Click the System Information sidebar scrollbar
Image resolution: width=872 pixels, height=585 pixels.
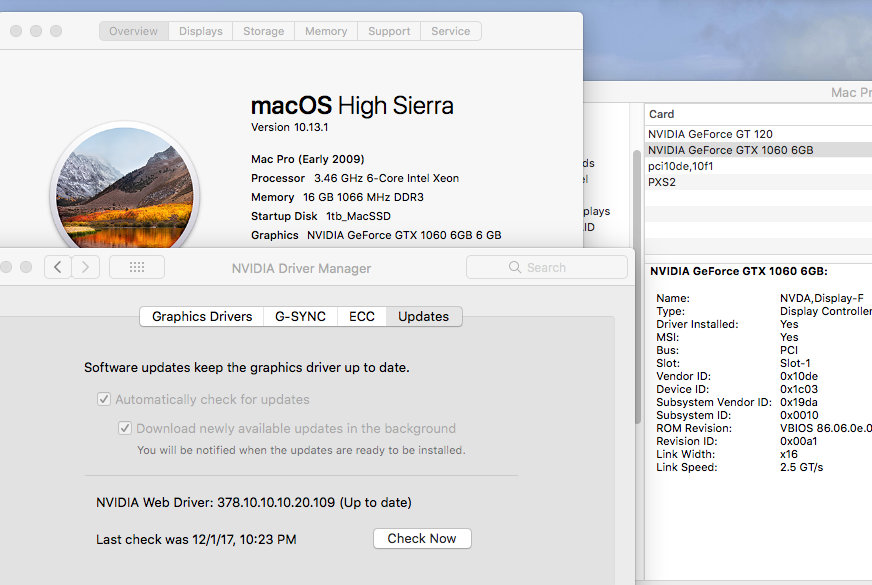(637, 286)
